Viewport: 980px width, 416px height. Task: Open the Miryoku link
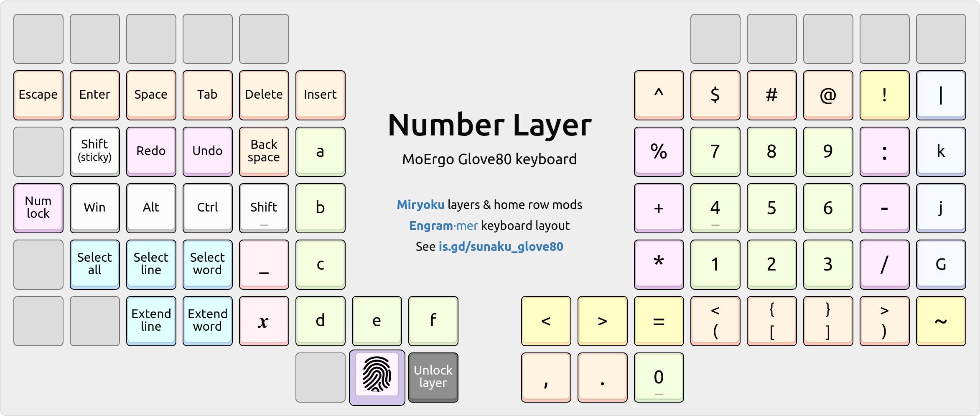coord(420,205)
